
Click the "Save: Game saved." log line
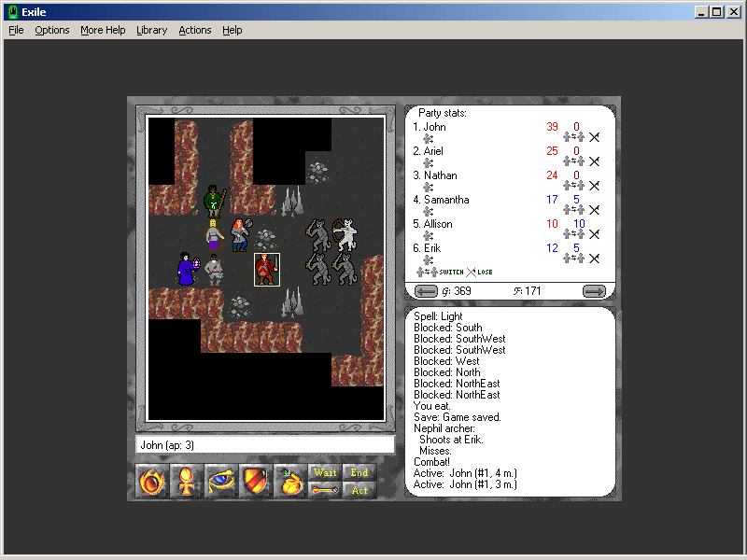click(458, 417)
